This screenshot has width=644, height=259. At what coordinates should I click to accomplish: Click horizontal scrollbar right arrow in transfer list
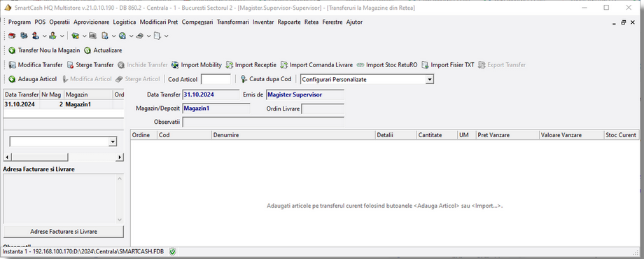120,157
